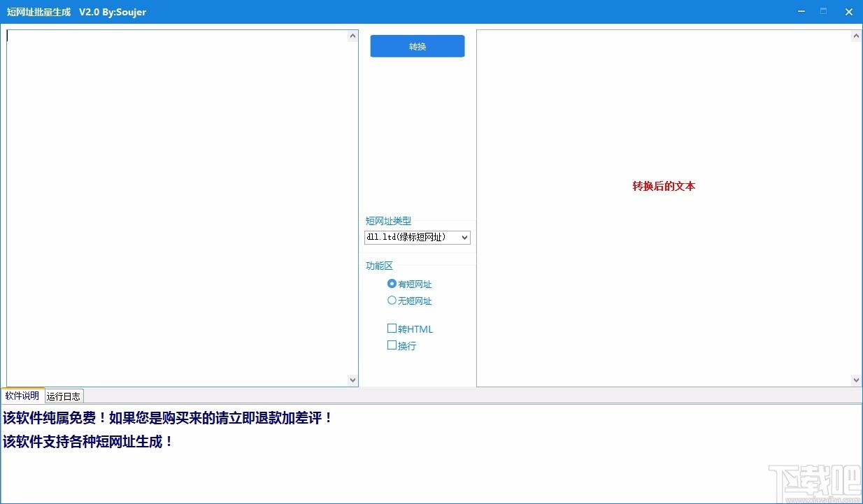Viewport: 863px width, 504px height.
Task: Select the 无短网址 radio option
Action: pos(392,301)
